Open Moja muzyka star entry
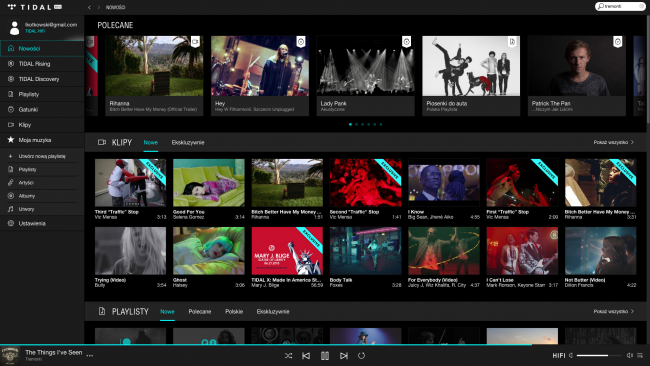Screen dimensions: 650x366 point(42,140)
